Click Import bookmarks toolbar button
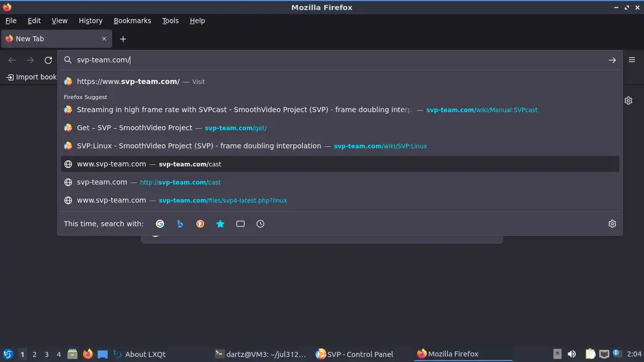 click(x=31, y=77)
